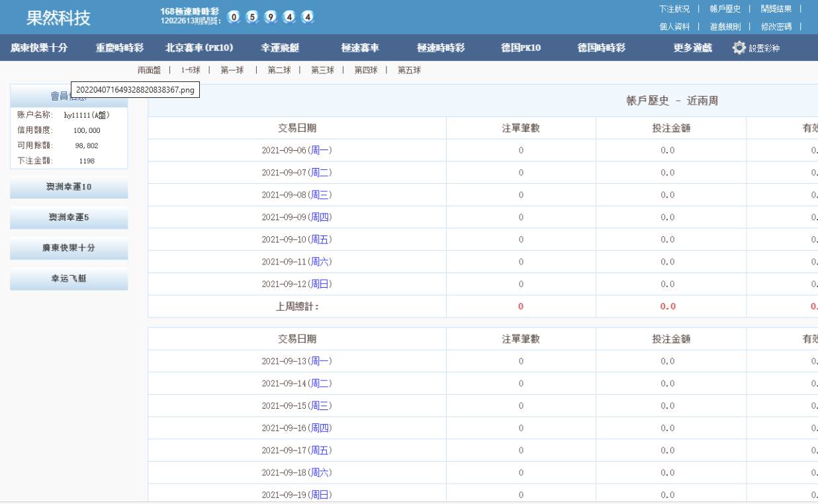Select the 兩面盤 sub tab
Viewport: 818px width, 504px height.
149,70
